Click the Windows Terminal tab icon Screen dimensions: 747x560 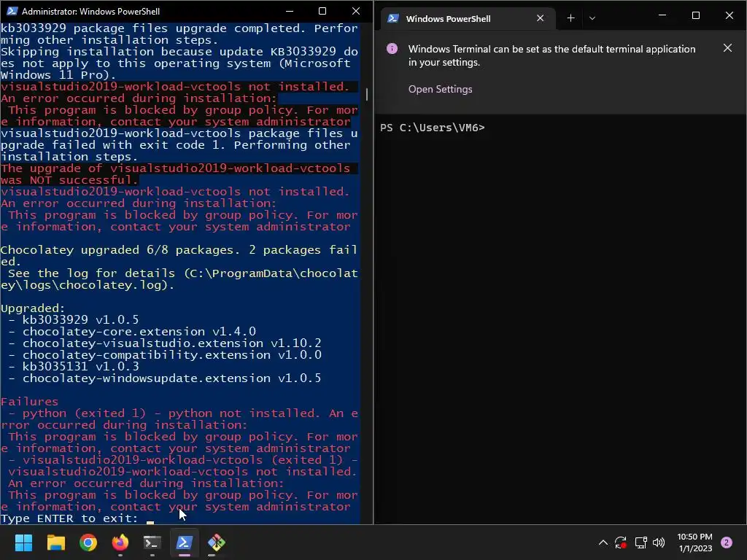point(393,18)
